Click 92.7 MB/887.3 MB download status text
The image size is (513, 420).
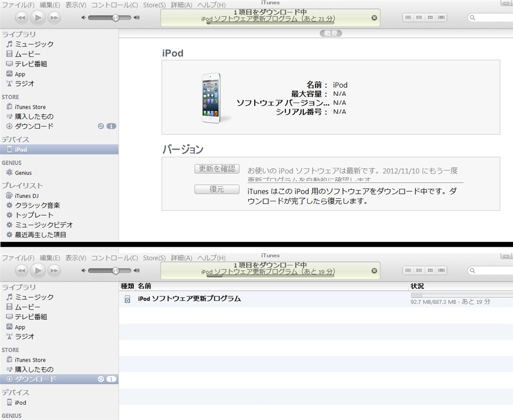tap(450, 302)
